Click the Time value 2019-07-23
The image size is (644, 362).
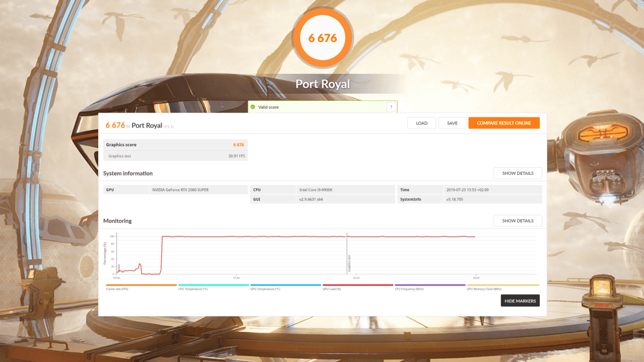coord(467,190)
